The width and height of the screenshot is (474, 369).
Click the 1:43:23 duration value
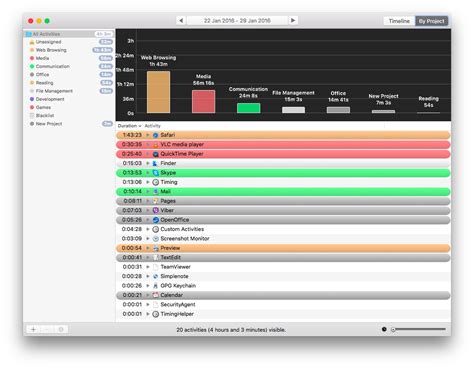(x=132, y=135)
